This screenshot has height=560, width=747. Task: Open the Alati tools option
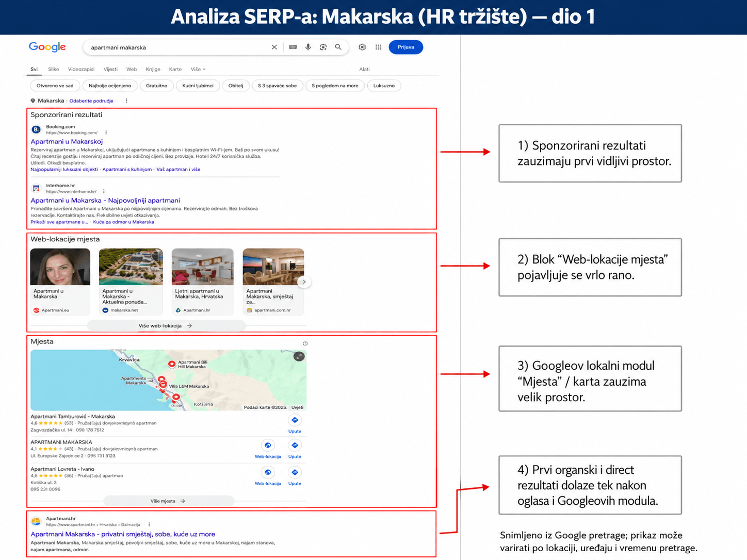(364, 69)
